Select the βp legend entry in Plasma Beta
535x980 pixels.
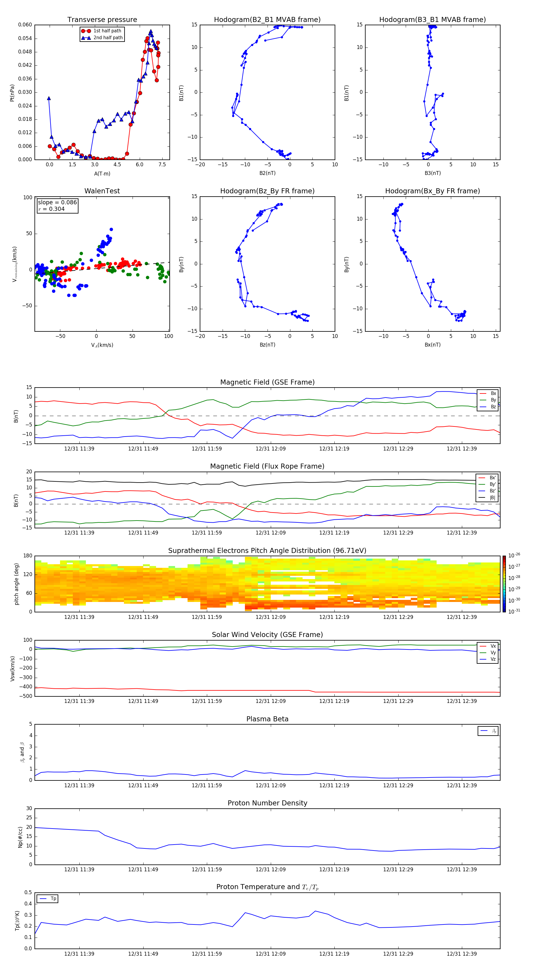pos(488,731)
